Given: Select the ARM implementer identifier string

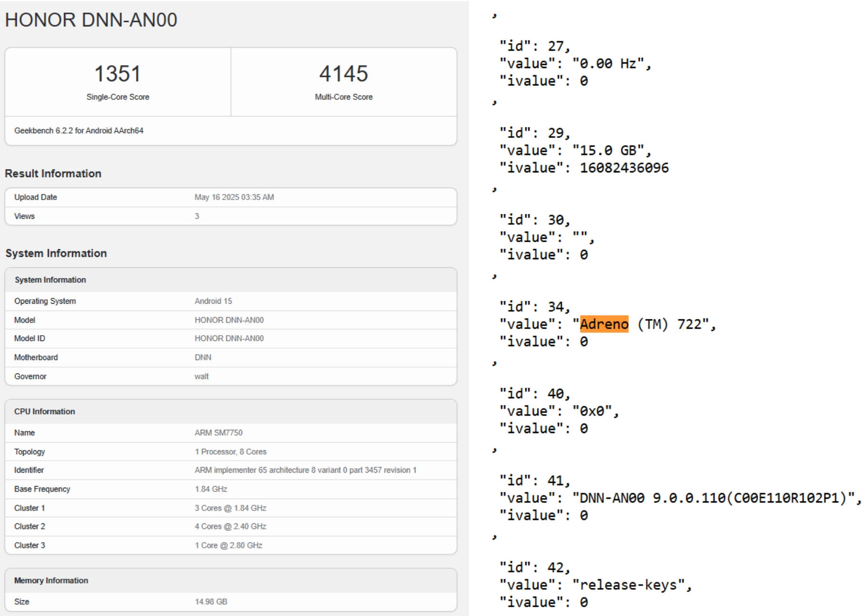Looking at the screenshot, I should [305, 470].
